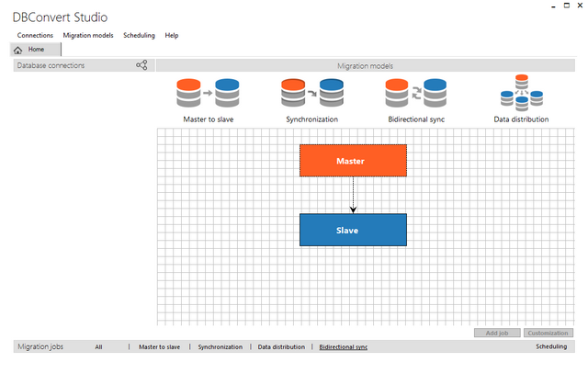Open Scheduling link in bottom bar

click(551, 347)
